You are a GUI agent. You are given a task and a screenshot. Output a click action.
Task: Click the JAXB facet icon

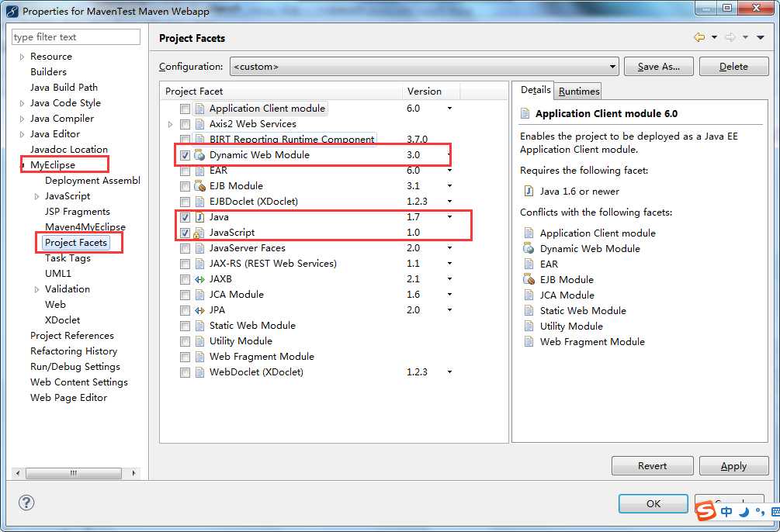point(199,279)
